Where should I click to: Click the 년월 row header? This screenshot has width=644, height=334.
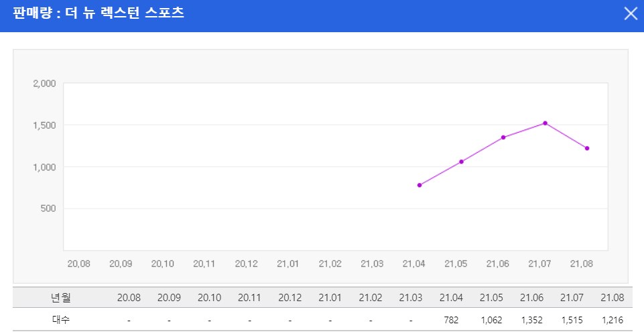[x=61, y=297]
